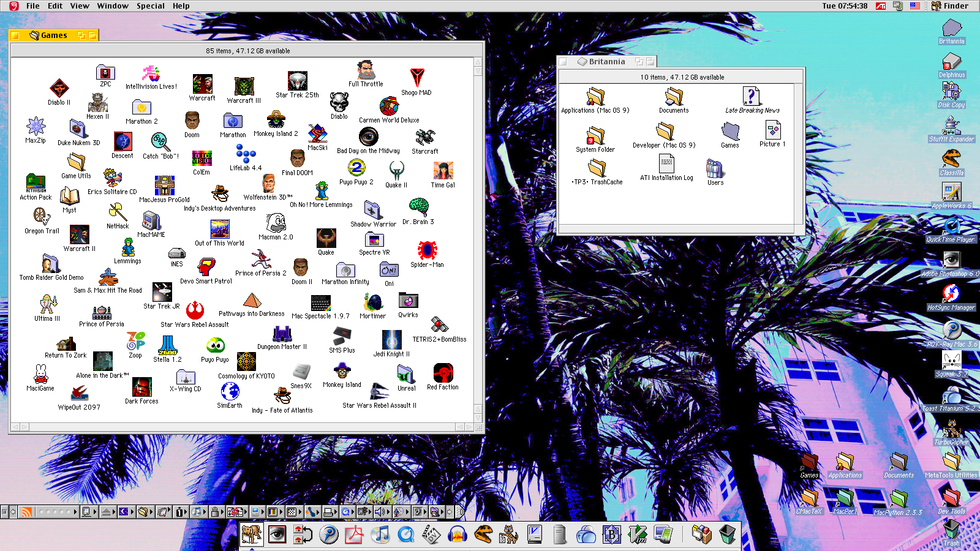Open Late Breaking News in Britannia window
The height and width of the screenshot is (551, 980).
(752, 96)
